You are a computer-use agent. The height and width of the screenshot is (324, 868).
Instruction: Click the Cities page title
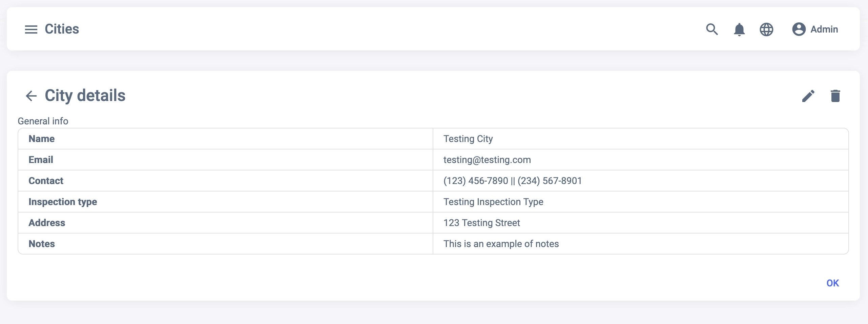pyautogui.click(x=62, y=29)
